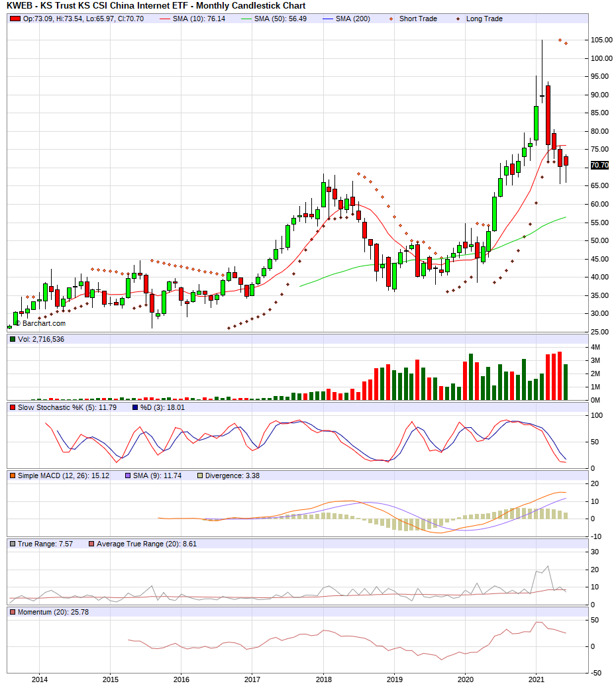Screen dimensions: 616x700
Task: Click the 'Average True Range (20): 8.61' label
Action: coord(146,544)
